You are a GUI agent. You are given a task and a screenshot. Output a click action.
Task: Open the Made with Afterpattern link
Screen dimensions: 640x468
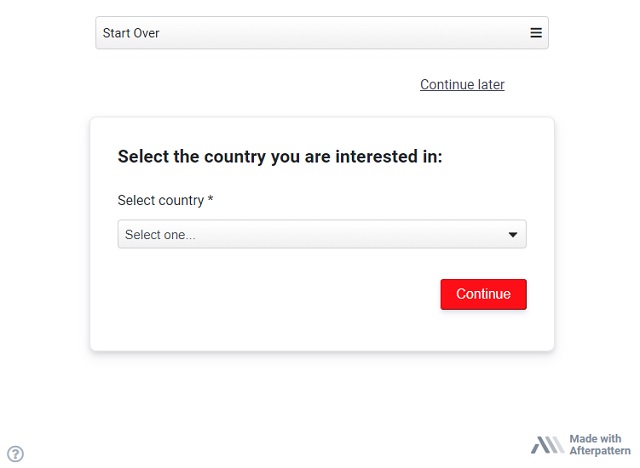pyautogui.click(x=578, y=445)
